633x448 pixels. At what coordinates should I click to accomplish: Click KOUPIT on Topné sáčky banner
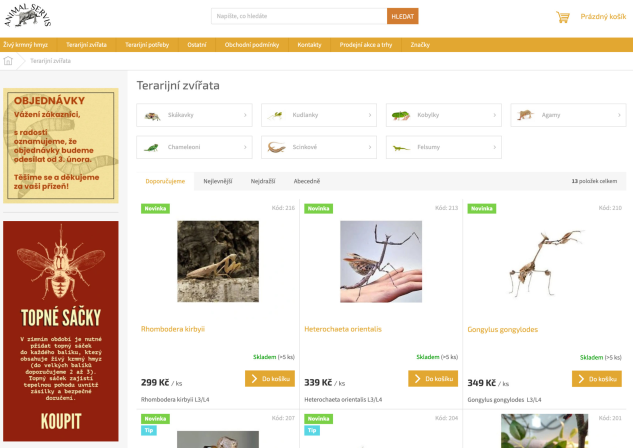click(61, 421)
